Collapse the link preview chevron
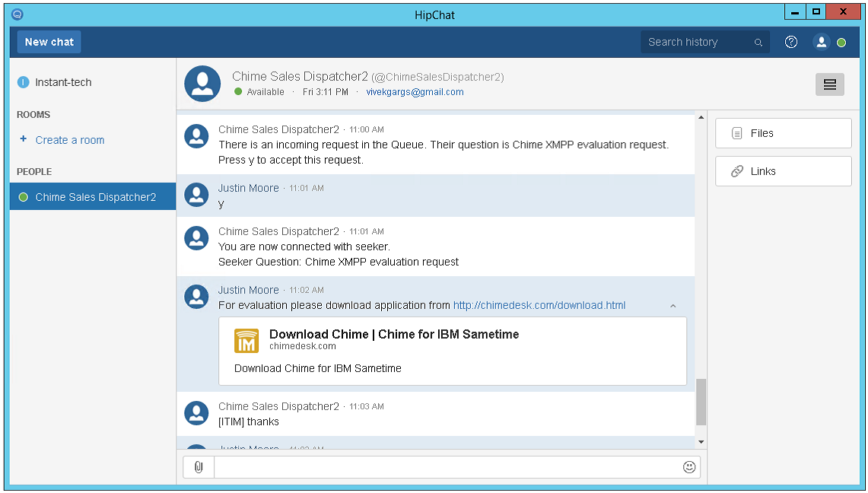 (x=673, y=306)
